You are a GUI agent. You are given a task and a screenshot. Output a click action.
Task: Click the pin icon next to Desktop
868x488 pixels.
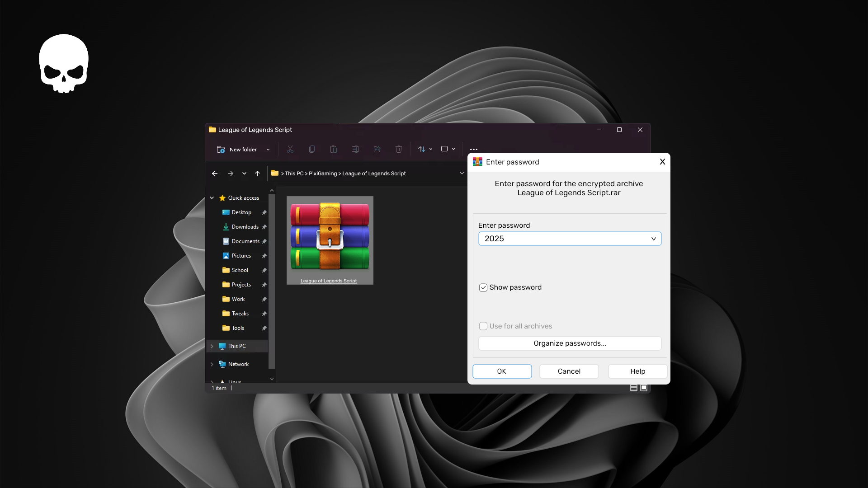pyautogui.click(x=264, y=212)
